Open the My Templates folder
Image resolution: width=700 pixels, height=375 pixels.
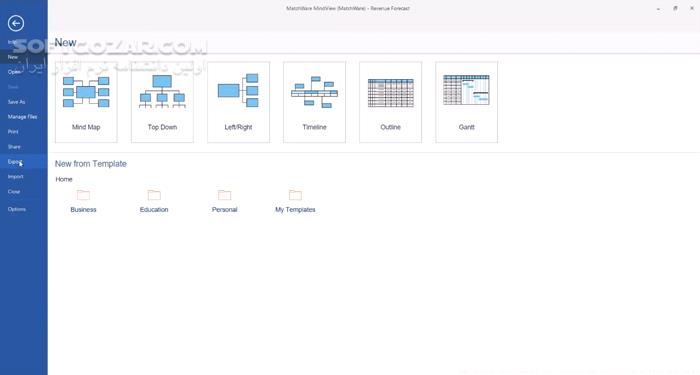point(295,201)
